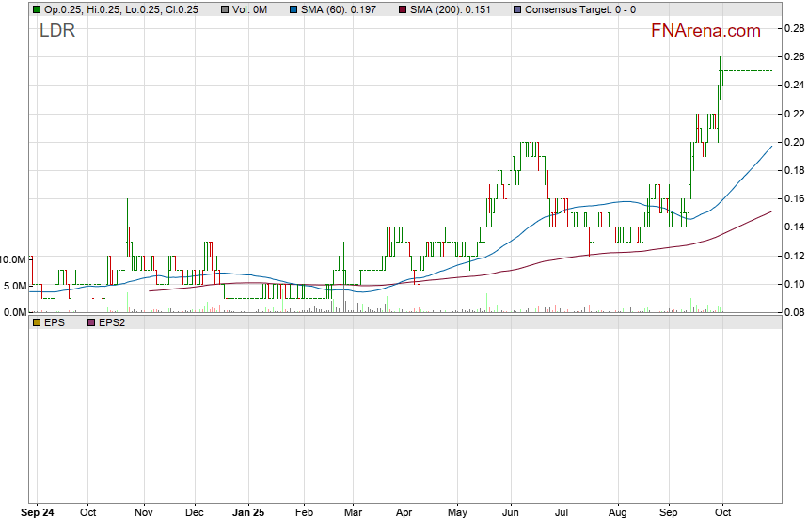Click the Vol: 0M legend text
Image resolution: width=808 pixels, height=532 pixels.
pos(252,9)
